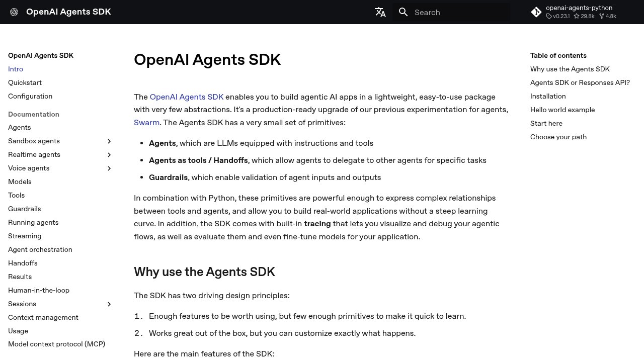Open the Guardrails sidebar page
This screenshot has height=362, width=644.
(25, 209)
